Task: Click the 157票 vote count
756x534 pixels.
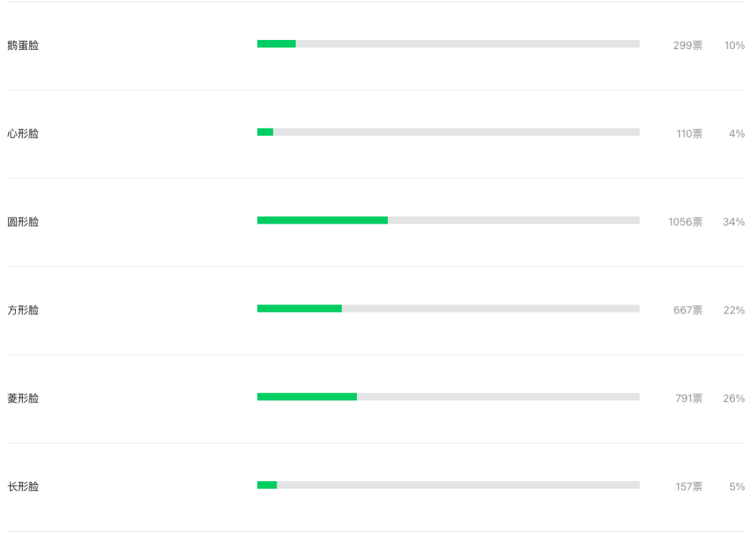Action: (689, 486)
